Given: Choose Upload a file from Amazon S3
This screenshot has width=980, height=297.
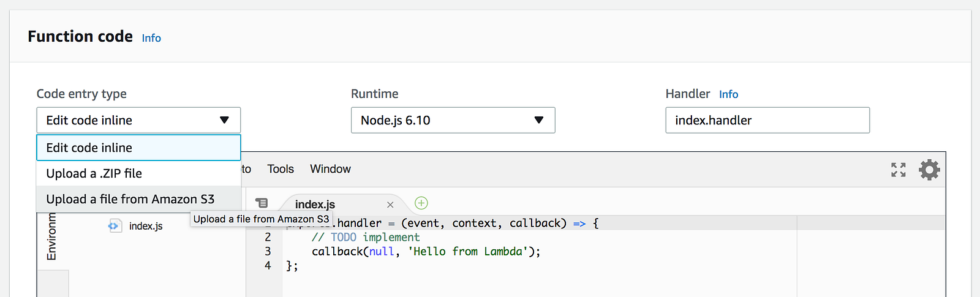Looking at the screenshot, I should [138, 199].
